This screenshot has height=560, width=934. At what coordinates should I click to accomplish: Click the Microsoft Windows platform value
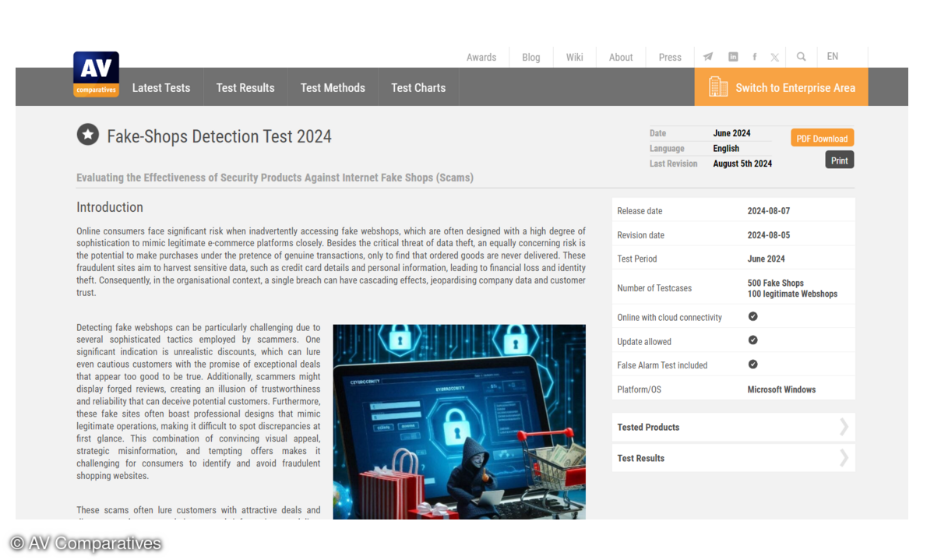click(x=781, y=389)
